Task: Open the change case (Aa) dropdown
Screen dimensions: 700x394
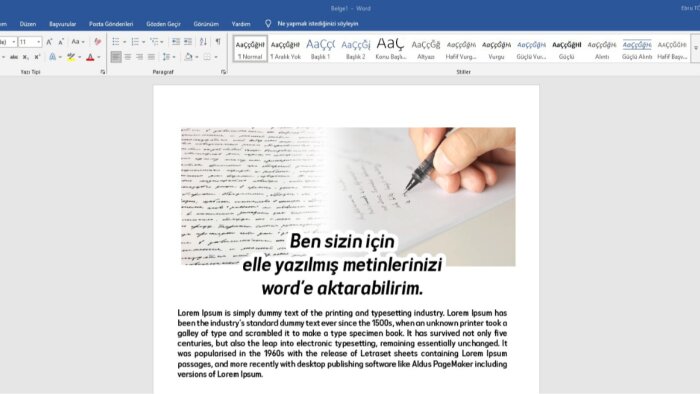Action: [x=78, y=42]
